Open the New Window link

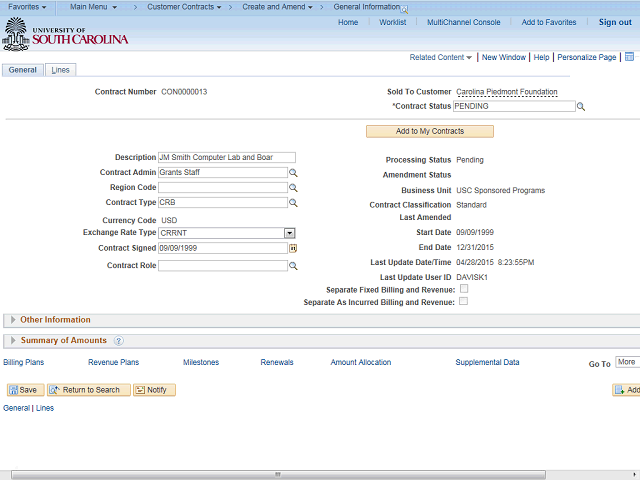click(504, 57)
